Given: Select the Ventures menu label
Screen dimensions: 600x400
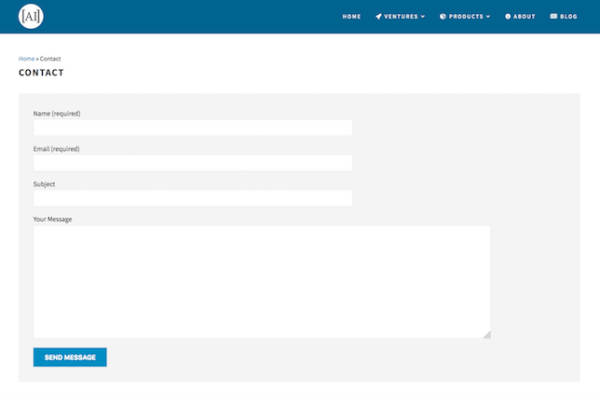Looking at the screenshot, I should point(402,17).
